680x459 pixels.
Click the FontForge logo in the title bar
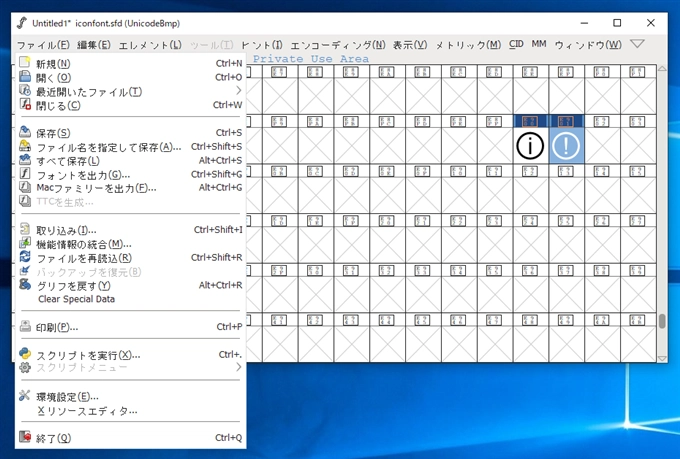point(21,23)
